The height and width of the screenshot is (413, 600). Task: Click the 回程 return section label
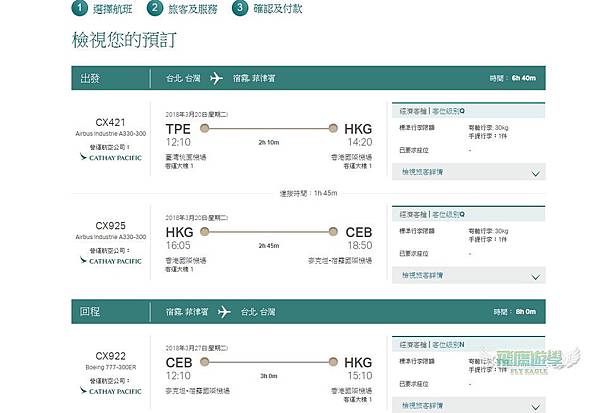90,312
